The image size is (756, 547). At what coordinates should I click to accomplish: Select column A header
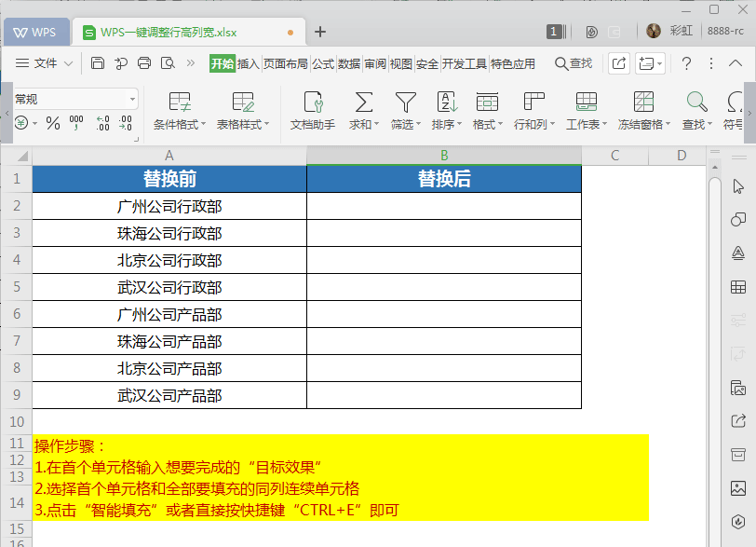click(169, 156)
